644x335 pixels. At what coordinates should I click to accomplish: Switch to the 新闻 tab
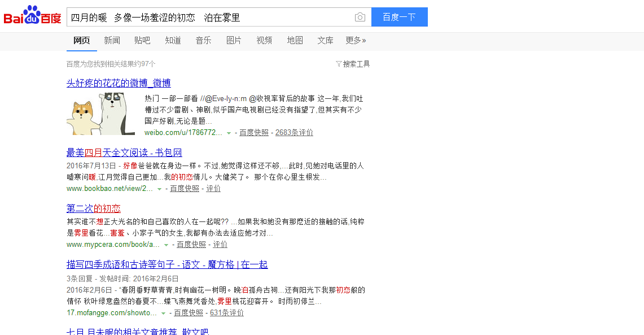coord(112,40)
